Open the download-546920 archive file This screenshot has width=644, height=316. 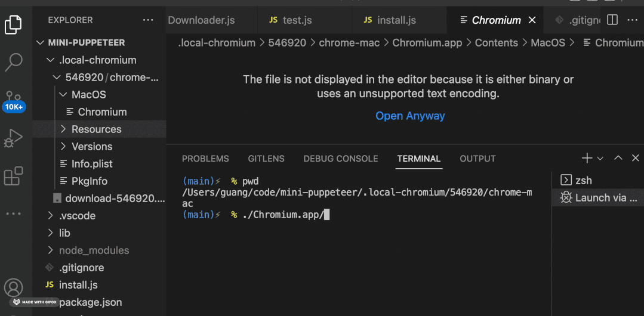point(100,198)
